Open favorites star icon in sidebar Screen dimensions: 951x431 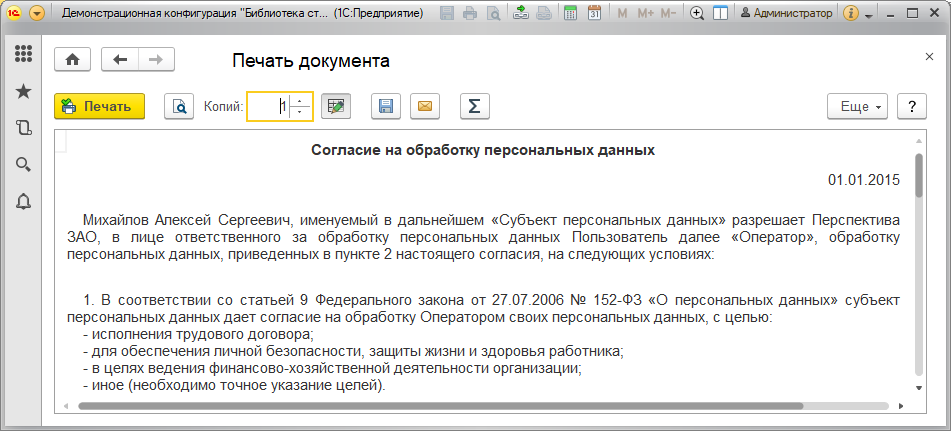(24, 92)
